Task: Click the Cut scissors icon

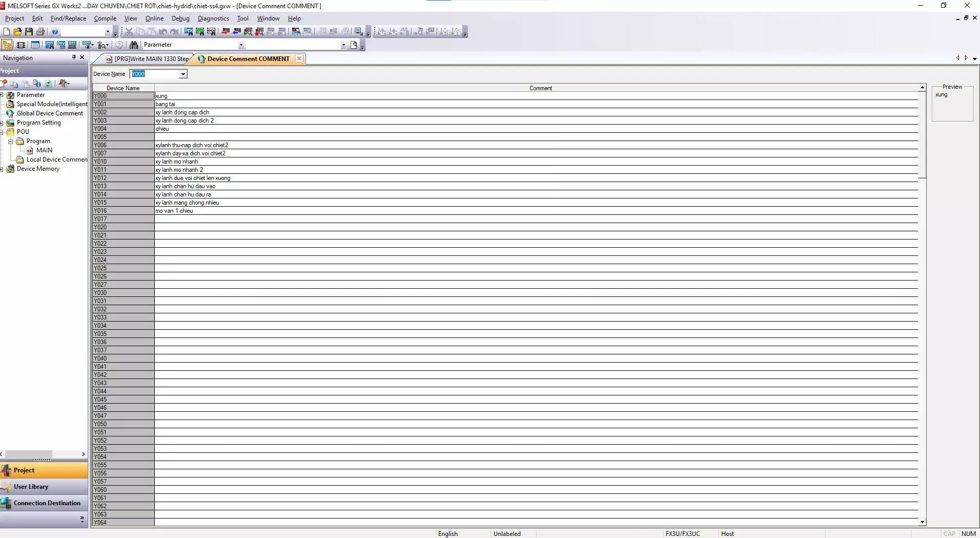Action: [129, 32]
